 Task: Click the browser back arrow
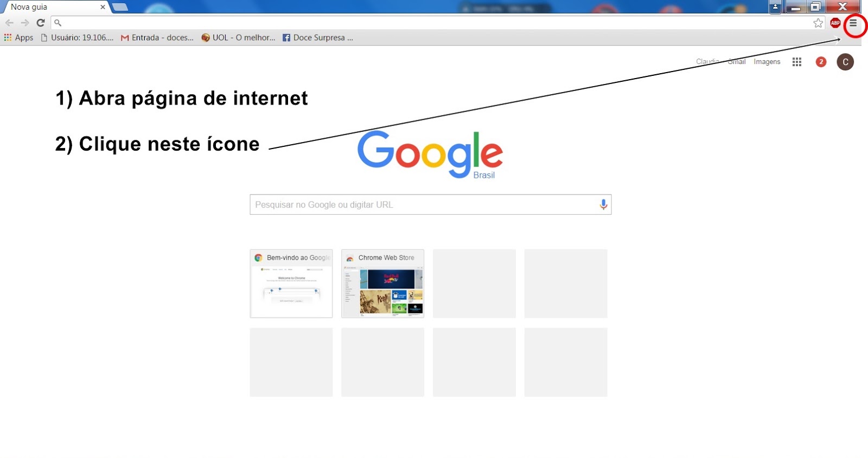point(9,23)
